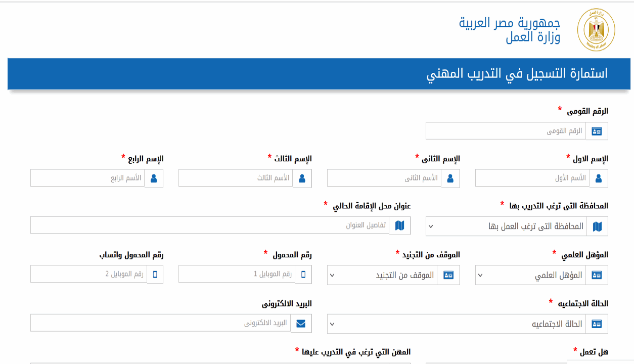The height and width of the screenshot is (364, 634).
Task: Click the ID card icon beside الرقم القومى field
Action: click(x=597, y=131)
